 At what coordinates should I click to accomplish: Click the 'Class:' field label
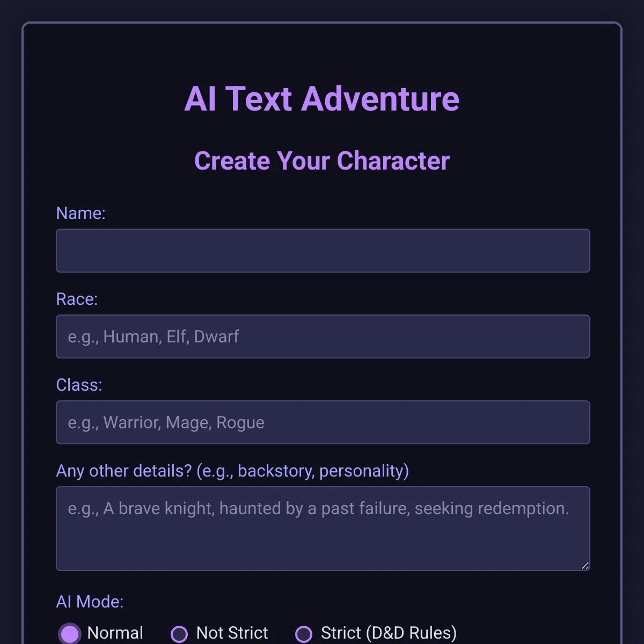pyautogui.click(x=79, y=385)
